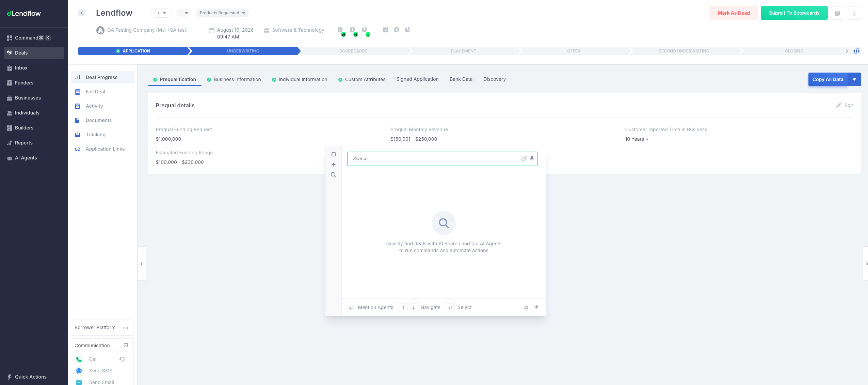Toggle the sidebar panel icon in search popup
This screenshot has width=868, height=385.
[334, 154]
